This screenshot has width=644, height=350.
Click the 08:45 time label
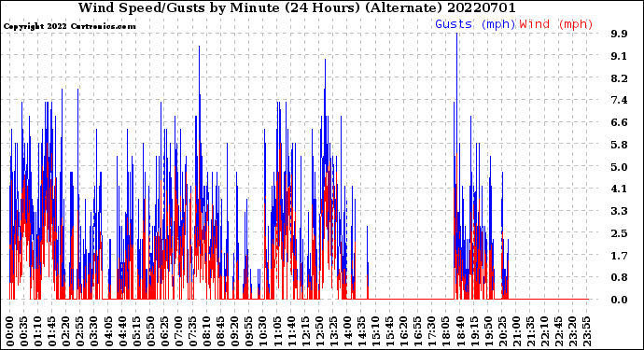coord(220,331)
